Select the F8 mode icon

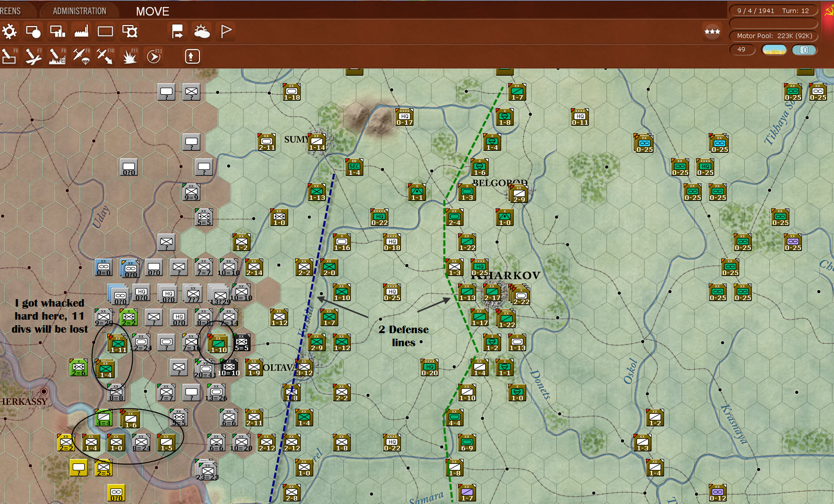pos(57,56)
